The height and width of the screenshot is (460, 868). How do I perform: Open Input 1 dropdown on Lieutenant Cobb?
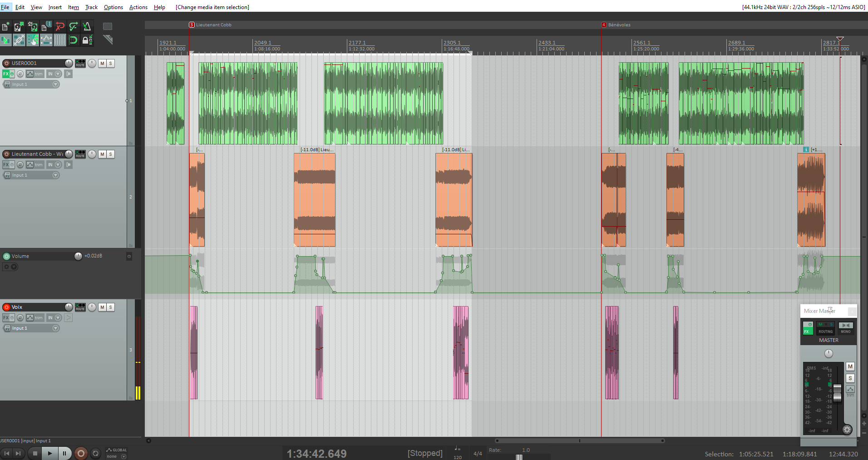point(32,175)
